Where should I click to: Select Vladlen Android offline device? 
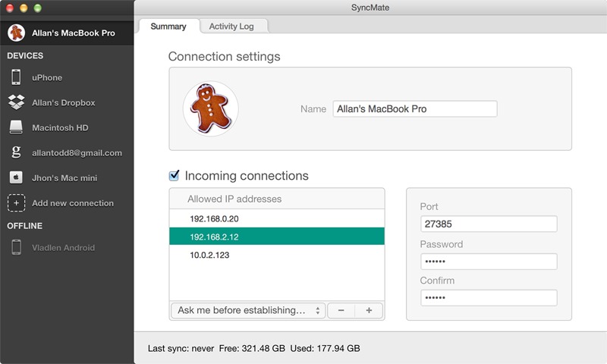coord(63,247)
